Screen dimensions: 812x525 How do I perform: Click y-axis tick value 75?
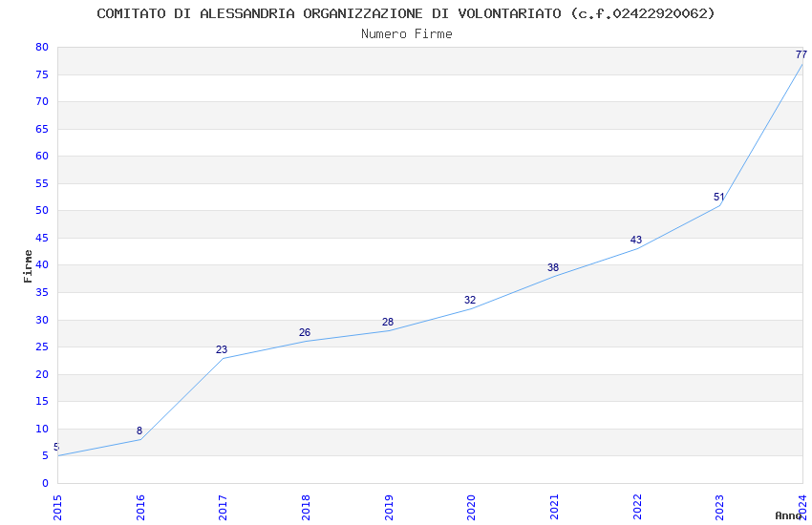pos(42,74)
